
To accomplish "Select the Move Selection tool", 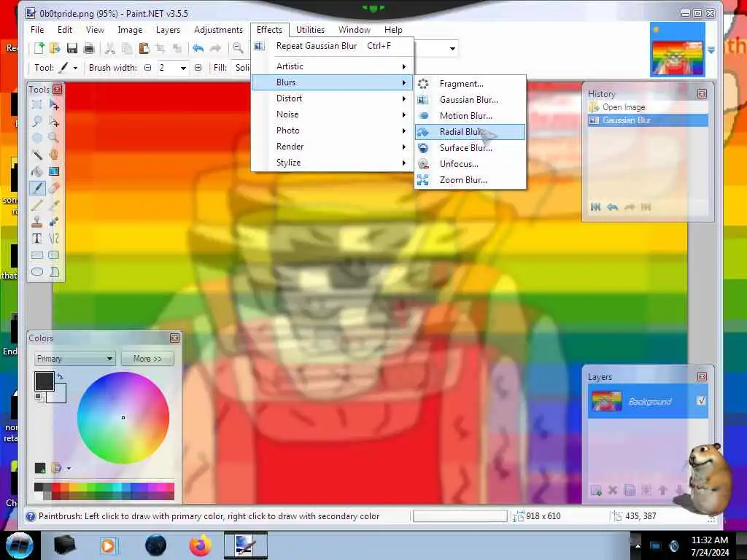I will click(x=54, y=122).
